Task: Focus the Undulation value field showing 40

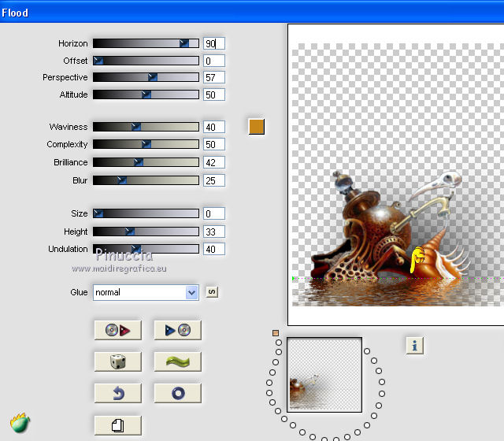Action: click(x=214, y=249)
